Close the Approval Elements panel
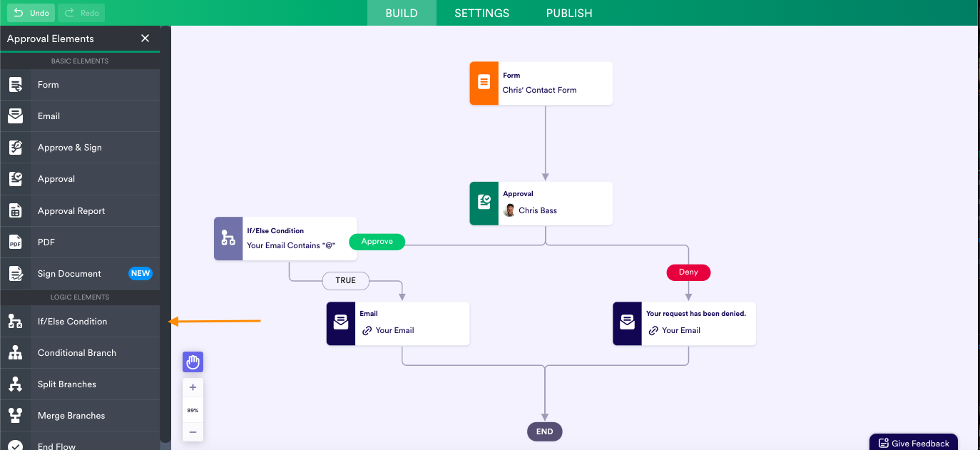Viewport: 980px width, 450px height. coord(146,39)
